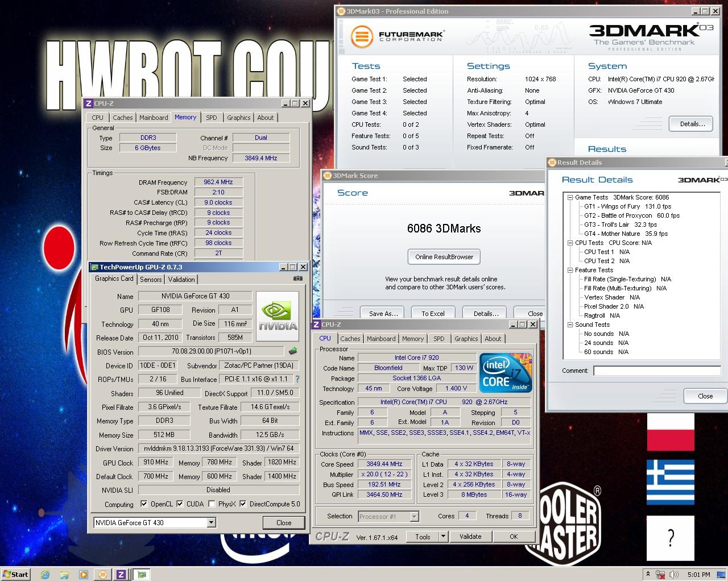Click Details button in the 3DMark03 System section
This screenshot has width=728, height=582.
tap(692, 124)
